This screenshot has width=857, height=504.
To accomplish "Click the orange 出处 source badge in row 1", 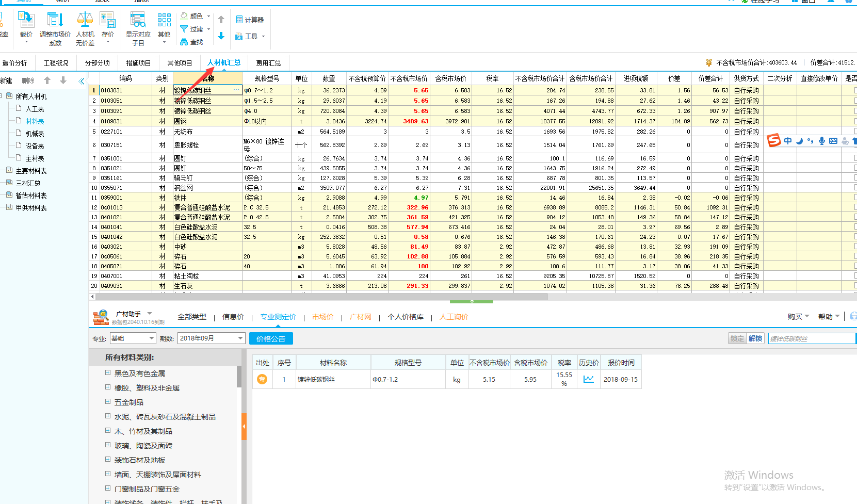I will (262, 379).
